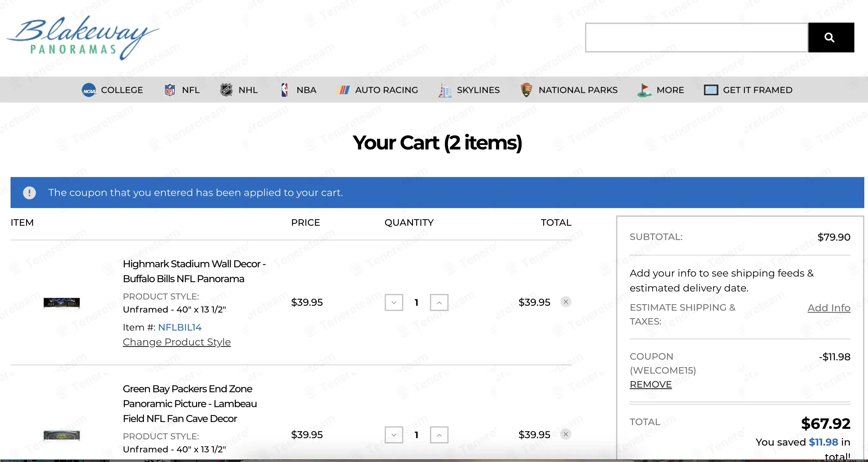Click the search magnifier button
The width and height of the screenshot is (868, 462).
click(x=831, y=38)
